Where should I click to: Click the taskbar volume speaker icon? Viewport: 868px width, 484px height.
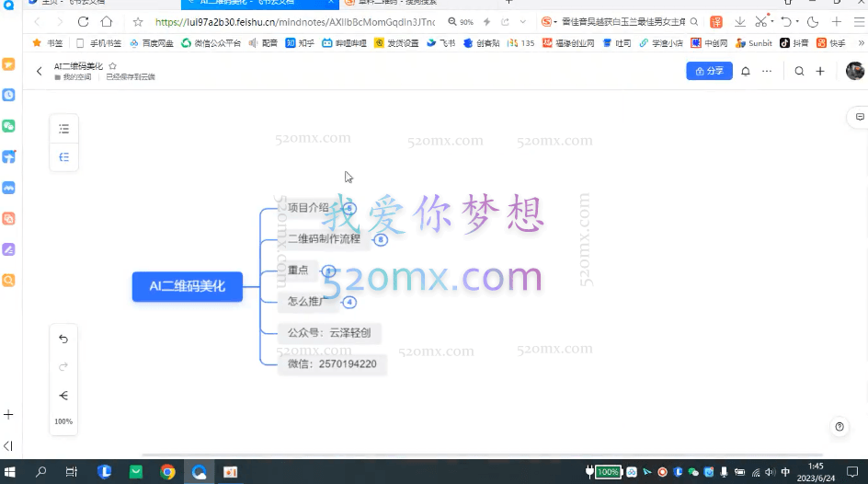[770, 472]
